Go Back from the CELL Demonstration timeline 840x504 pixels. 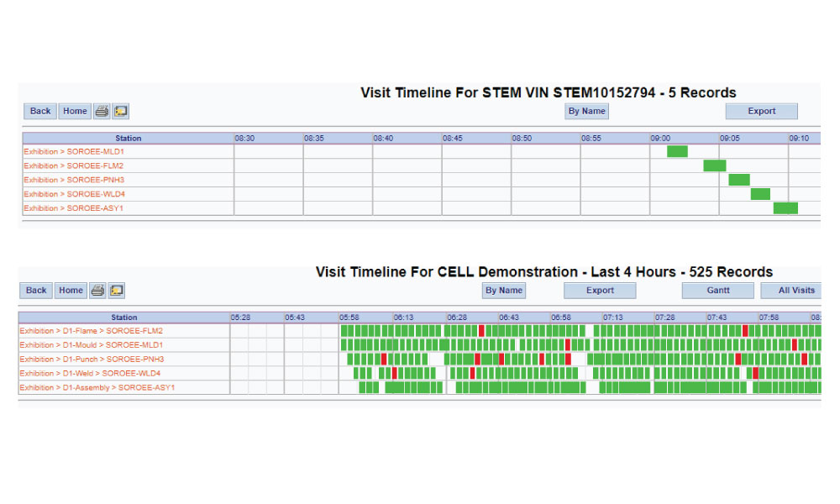pyautogui.click(x=36, y=291)
